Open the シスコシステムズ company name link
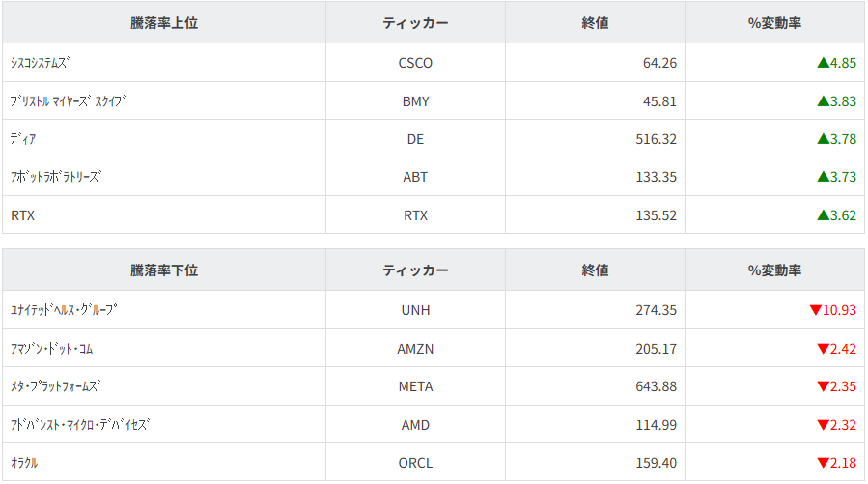Screen dimensions: 868x484 click(41, 63)
